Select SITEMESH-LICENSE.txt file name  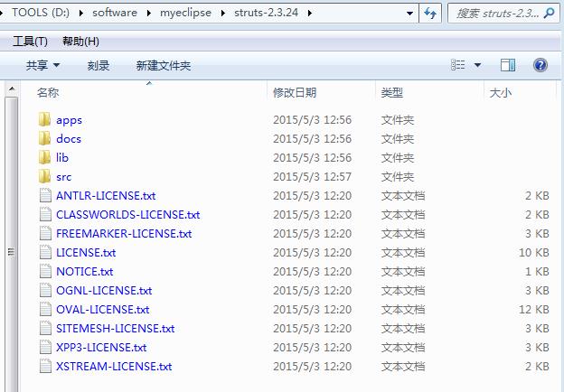[x=115, y=329]
